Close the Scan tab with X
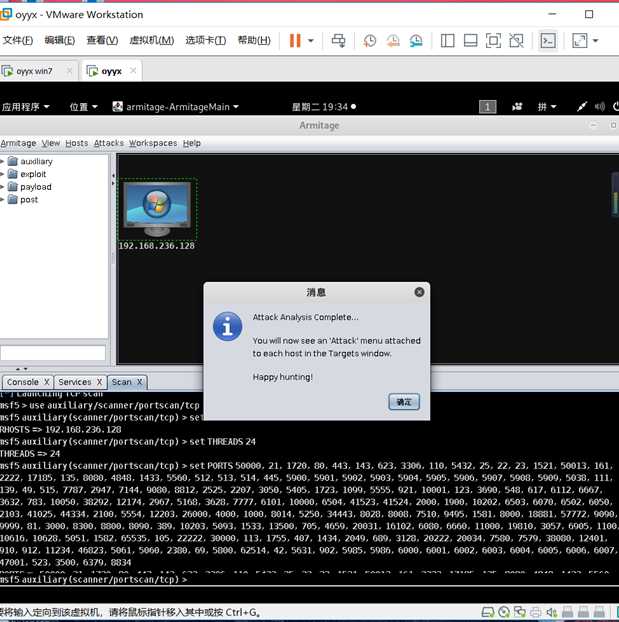The height and width of the screenshot is (622, 619). click(140, 382)
